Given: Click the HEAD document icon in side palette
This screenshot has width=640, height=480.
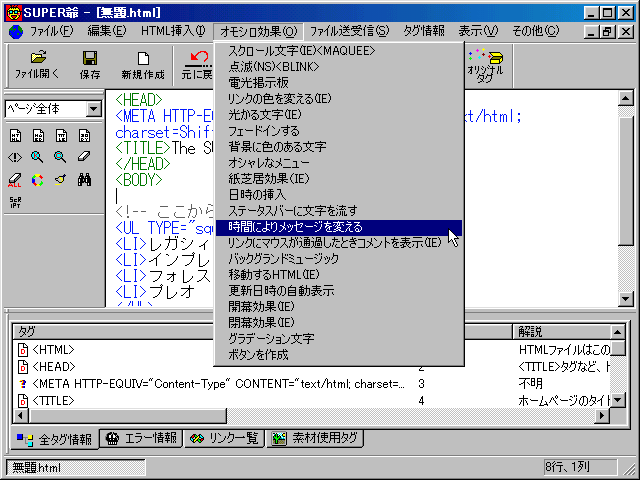Looking at the screenshot, I should click(38, 136).
